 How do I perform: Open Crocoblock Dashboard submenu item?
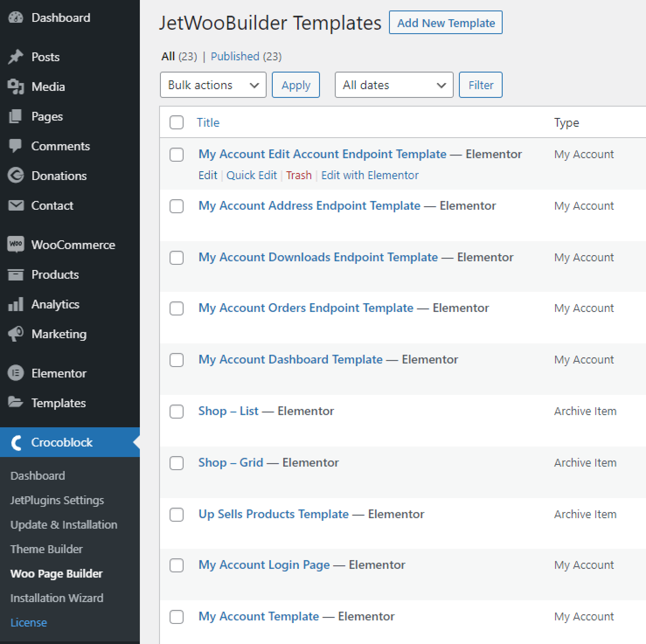(38, 475)
